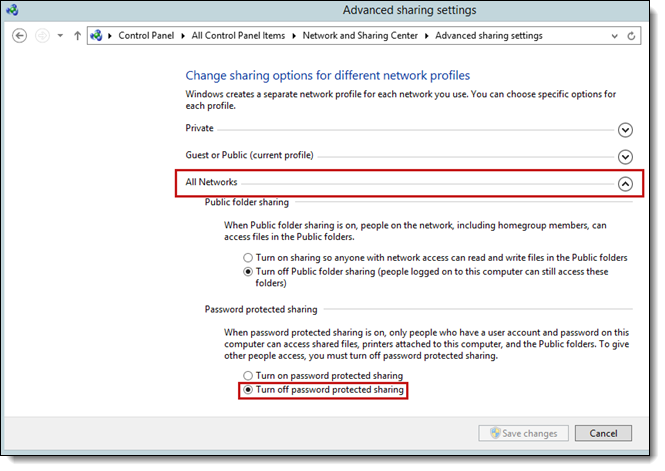665x471 pixels.
Task: Click the Forward navigation arrow
Action: click(42, 36)
